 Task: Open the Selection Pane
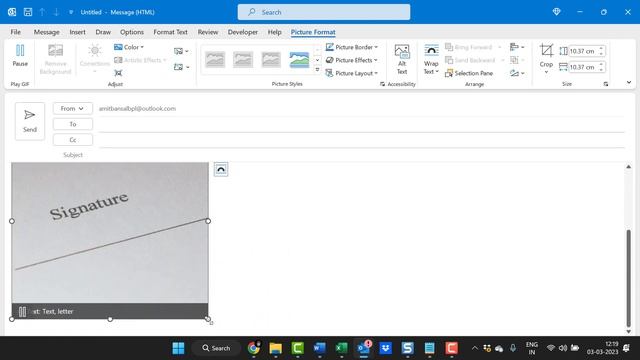tap(469, 73)
